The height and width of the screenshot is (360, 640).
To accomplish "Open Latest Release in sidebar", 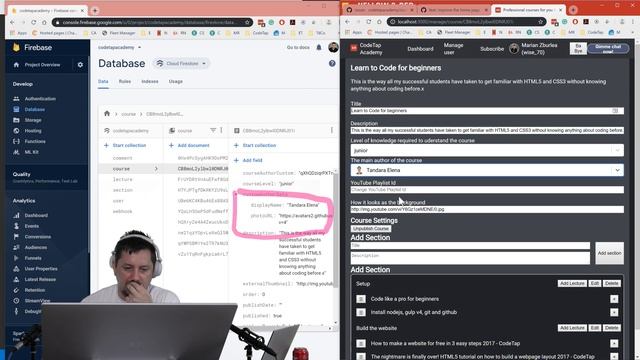I will pyautogui.click(x=40, y=279).
